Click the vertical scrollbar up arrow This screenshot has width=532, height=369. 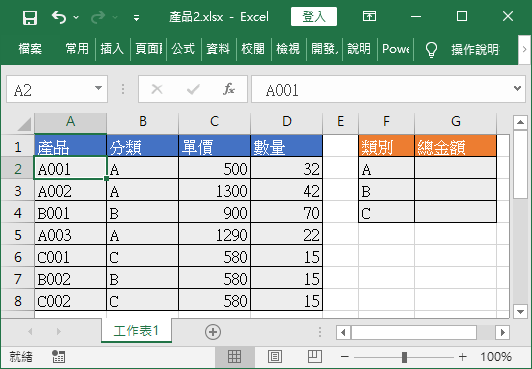(x=520, y=122)
